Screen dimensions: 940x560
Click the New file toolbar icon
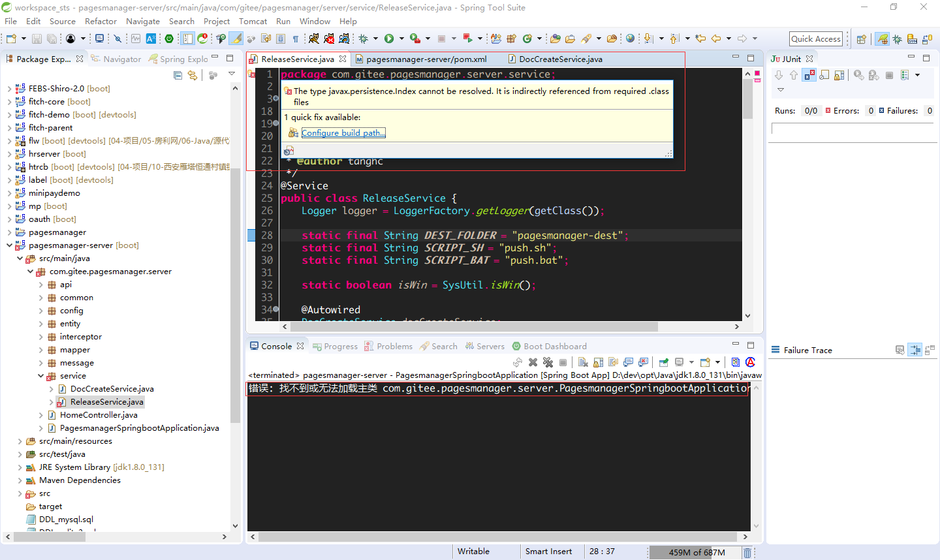tap(11, 39)
